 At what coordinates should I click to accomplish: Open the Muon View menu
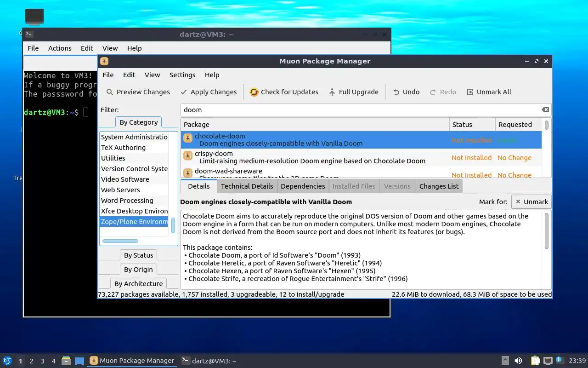click(152, 75)
